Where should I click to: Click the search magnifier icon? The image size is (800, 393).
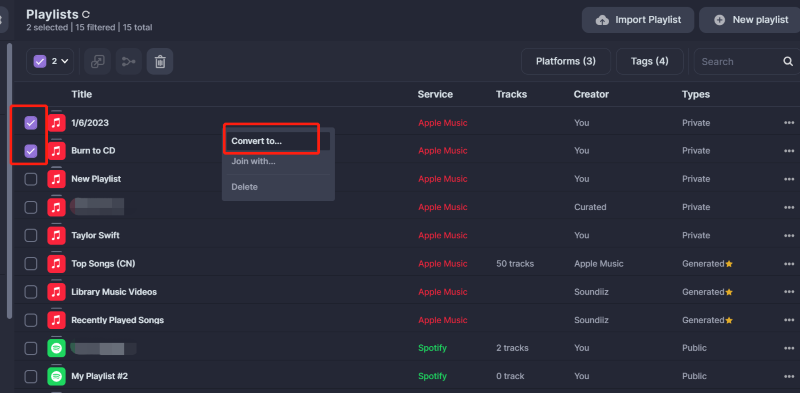tap(788, 62)
